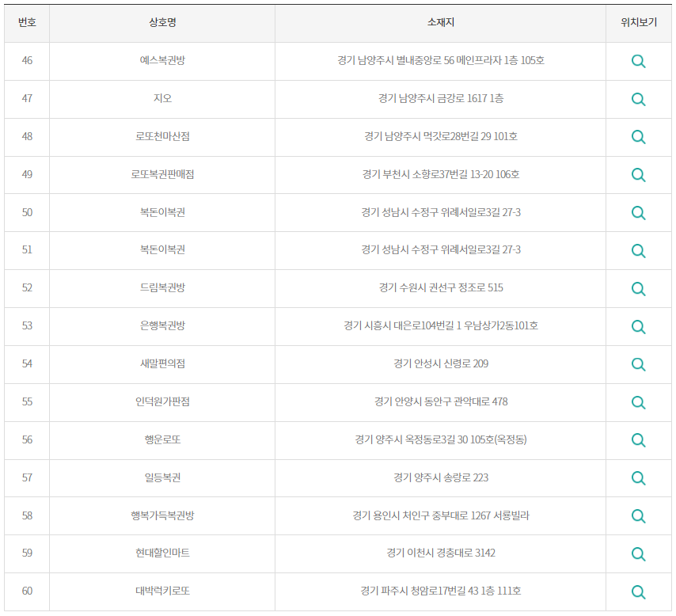Select store name 예스복권방
This screenshot has height=616, width=676.
162,60
